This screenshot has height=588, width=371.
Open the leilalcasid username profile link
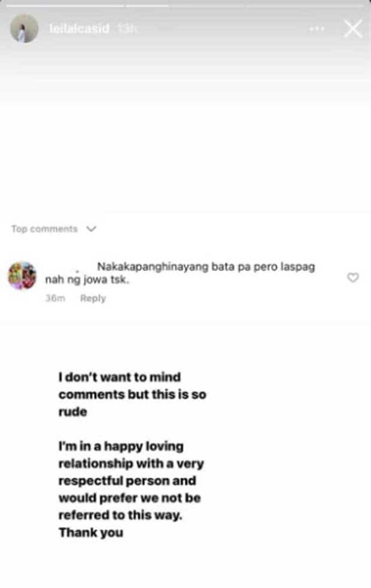pos(79,29)
